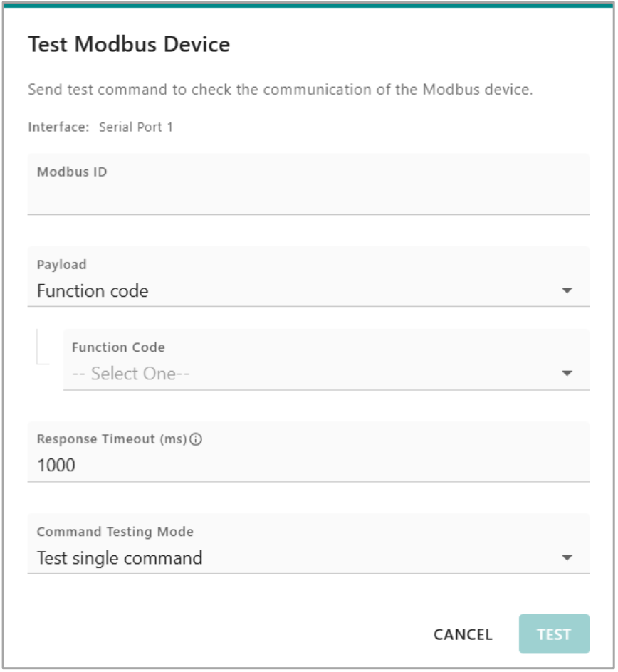The width and height of the screenshot is (618, 672).
Task: Click the "Response Timeout (ms)" label
Action: click(x=112, y=440)
